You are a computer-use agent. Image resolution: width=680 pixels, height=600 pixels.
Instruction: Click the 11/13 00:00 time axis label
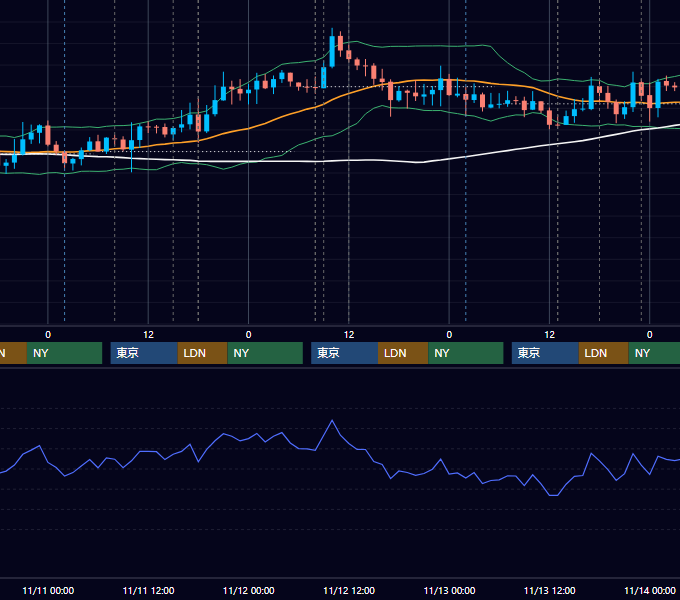(x=449, y=590)
